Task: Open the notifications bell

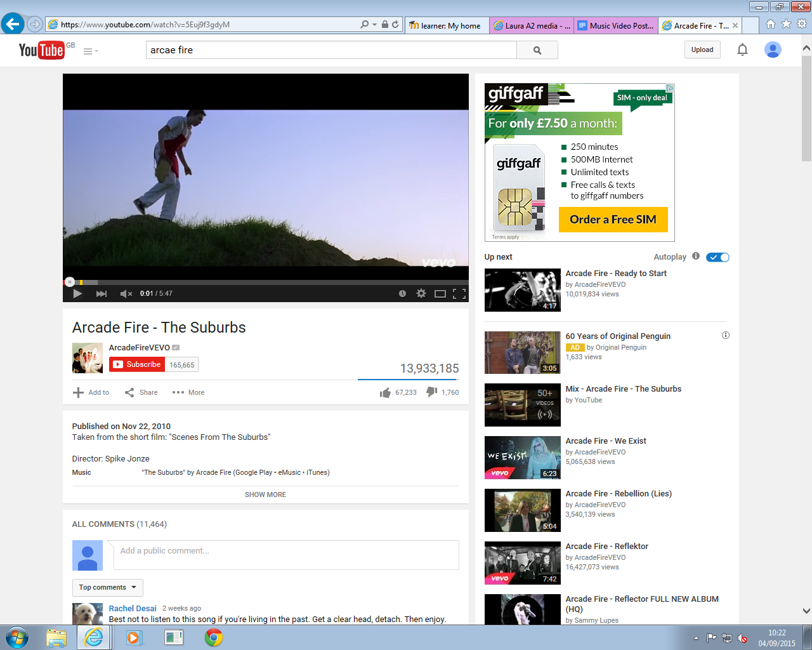Action: coord(742,50)
